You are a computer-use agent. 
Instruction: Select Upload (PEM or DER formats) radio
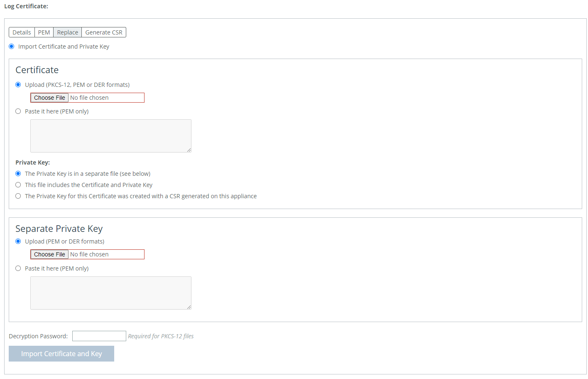(18, 241)
